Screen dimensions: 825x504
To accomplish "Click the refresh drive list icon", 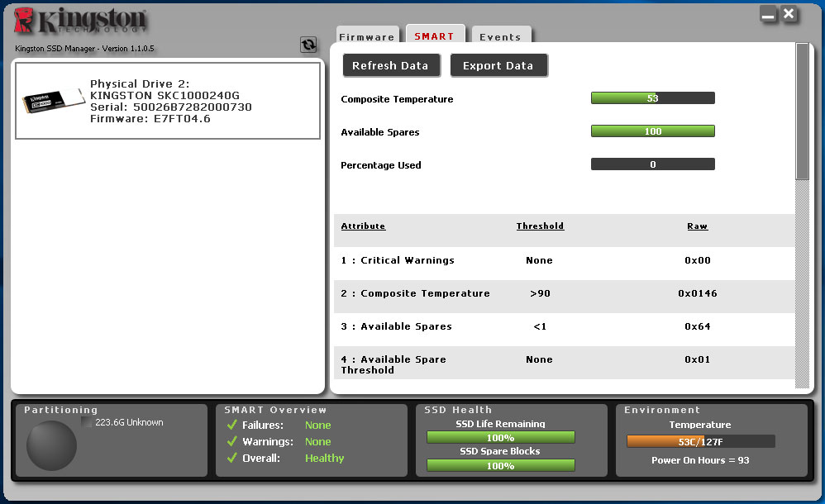I will coord(308,45).
